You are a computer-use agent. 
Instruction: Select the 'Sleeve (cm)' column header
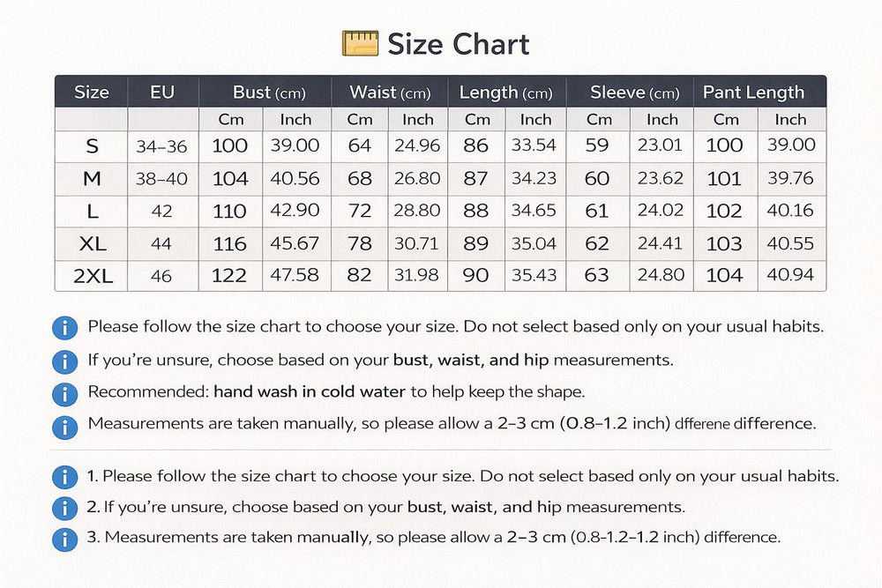[634, 93]
